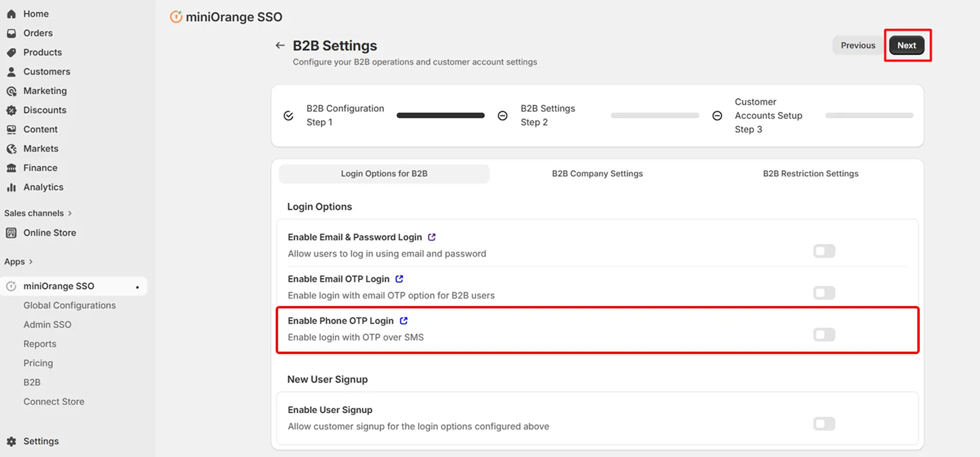The height and width of the screenshot is (457, 980).
Task: Open Admin SSO submenu item
Action: [x=47, y=325]
